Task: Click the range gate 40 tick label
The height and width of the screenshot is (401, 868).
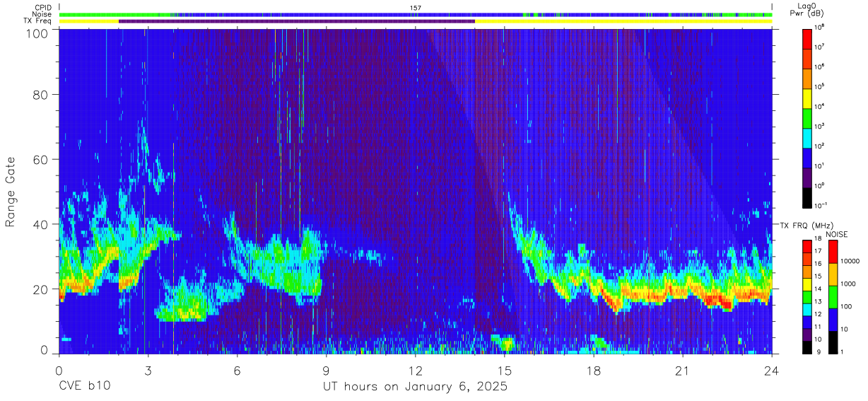Action: click(x=42, y=224)
